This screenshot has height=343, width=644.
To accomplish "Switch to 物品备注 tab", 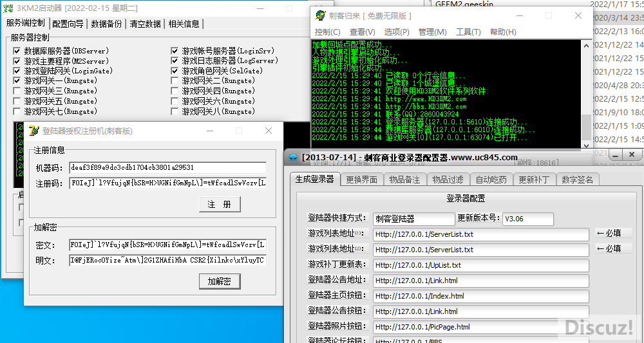I will [x=404, y=180].
